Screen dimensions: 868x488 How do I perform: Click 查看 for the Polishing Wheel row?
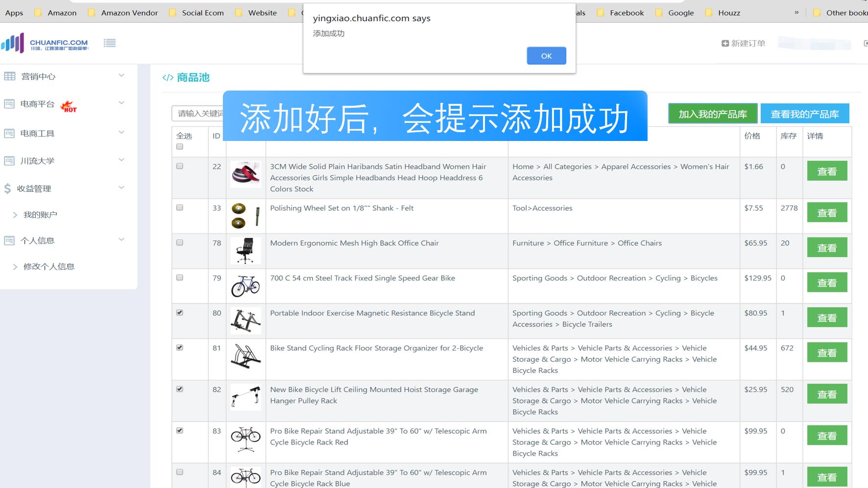827,213
